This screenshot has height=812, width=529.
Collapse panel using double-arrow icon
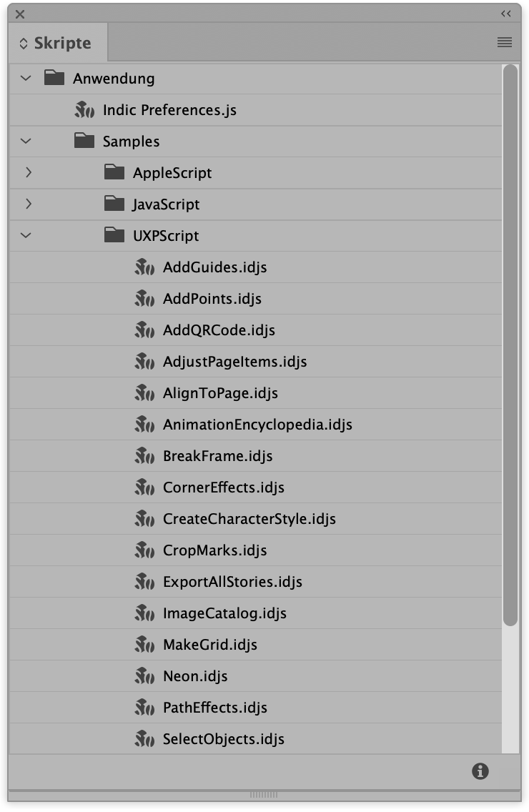[x=506, y=14]
